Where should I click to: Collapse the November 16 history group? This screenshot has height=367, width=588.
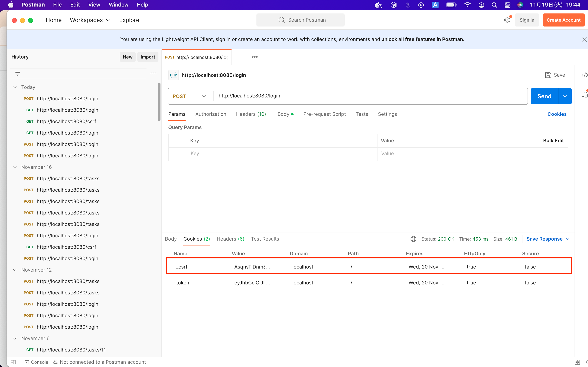tap(15, 167)
